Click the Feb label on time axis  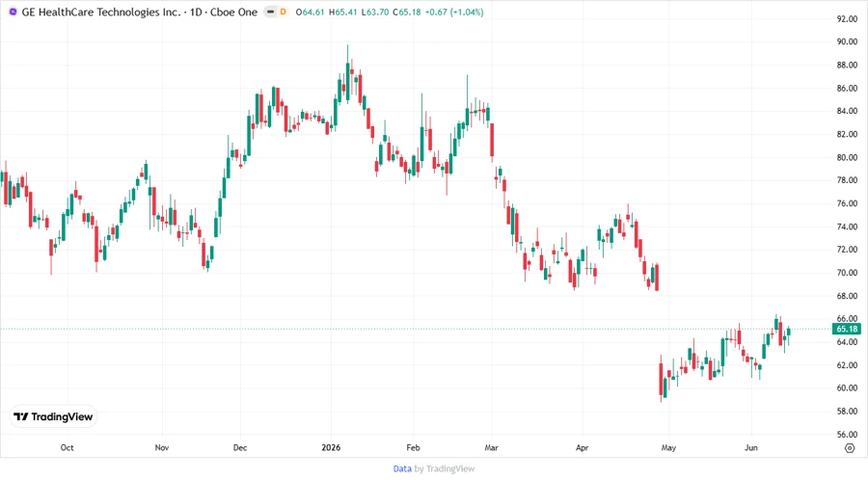pyautogui.click(x=413, y=447)
